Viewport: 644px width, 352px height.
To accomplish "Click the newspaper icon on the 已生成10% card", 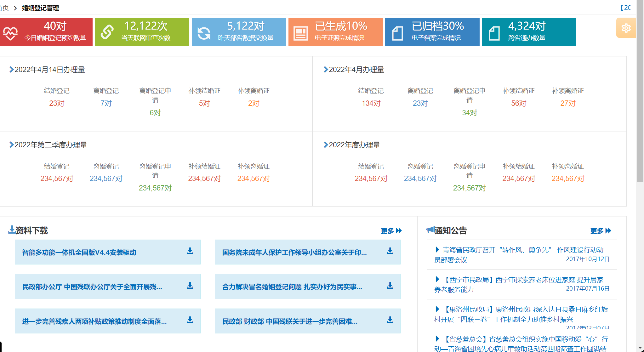I will pos(300,33).
